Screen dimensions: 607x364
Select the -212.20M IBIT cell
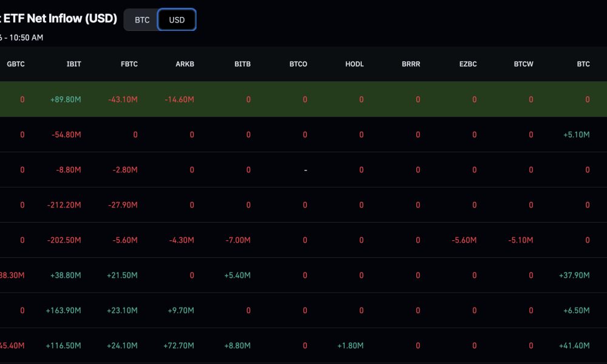pyautogui.click(x=64, y=205)
